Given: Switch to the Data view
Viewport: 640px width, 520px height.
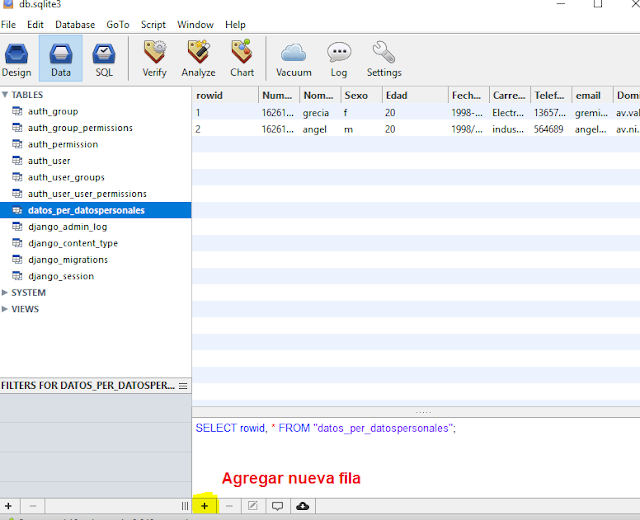Looking at the screenshot, I should [61, 59].
